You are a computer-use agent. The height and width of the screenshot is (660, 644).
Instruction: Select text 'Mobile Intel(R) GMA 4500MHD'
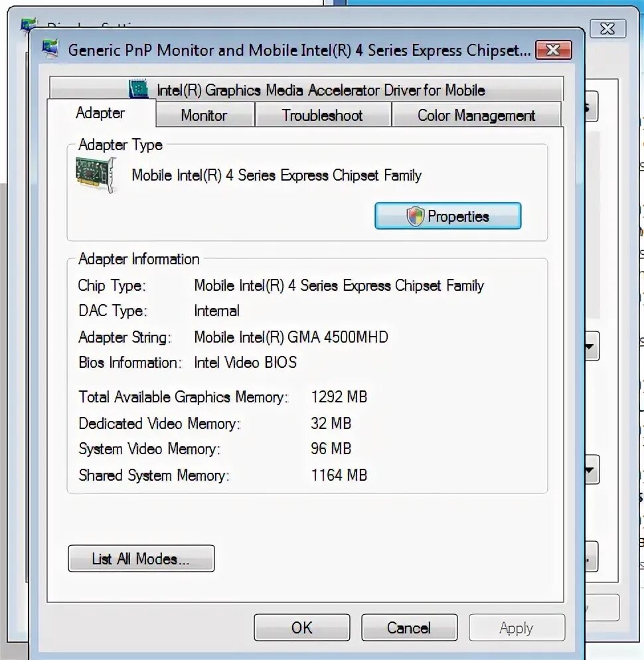click(x=291, y=337)
